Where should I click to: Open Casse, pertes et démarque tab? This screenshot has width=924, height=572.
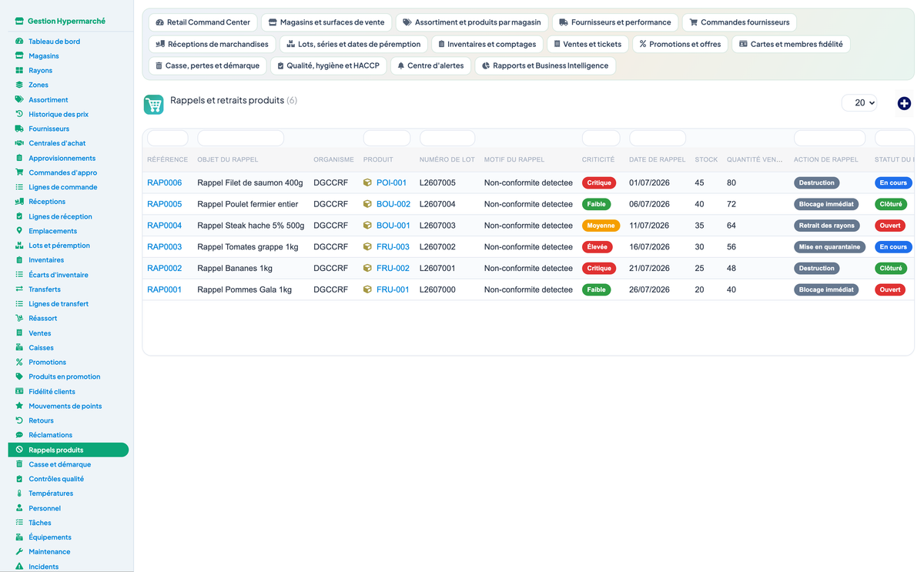207,65
